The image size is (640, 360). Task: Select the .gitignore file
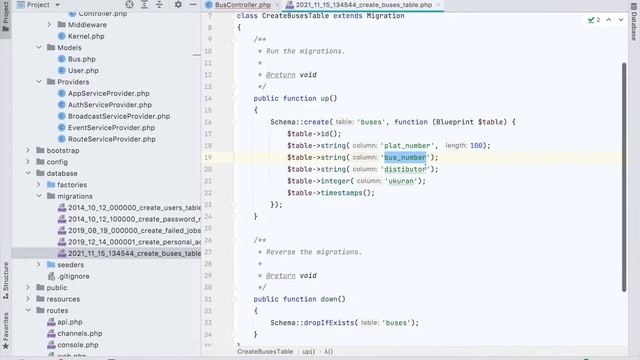pyautogui.click(x=73, y=276)
